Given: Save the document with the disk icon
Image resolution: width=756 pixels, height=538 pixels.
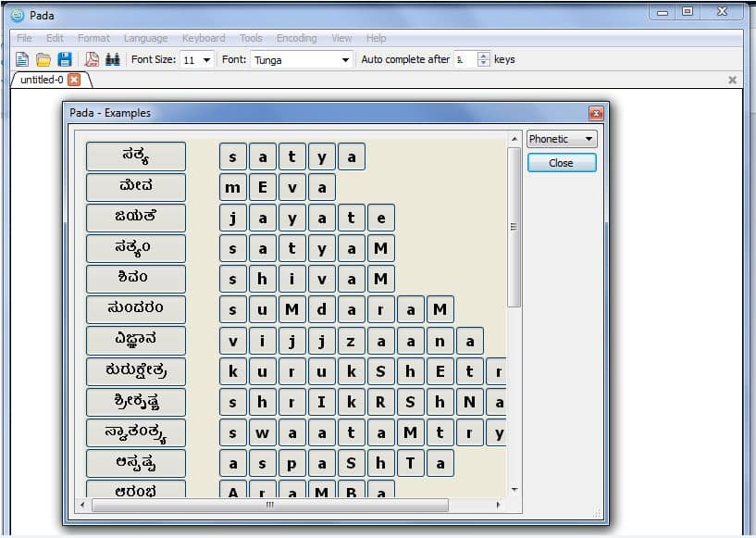Looking at the screenshot, I should (65, 57).
